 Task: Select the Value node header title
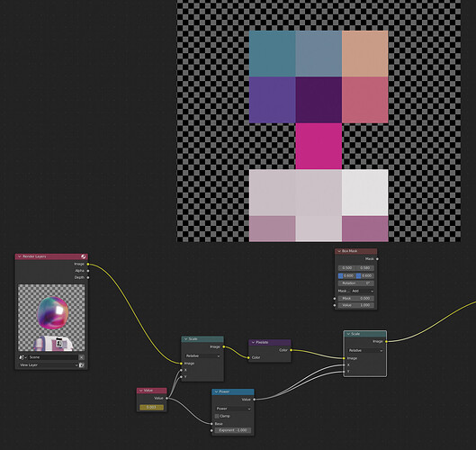148,391
